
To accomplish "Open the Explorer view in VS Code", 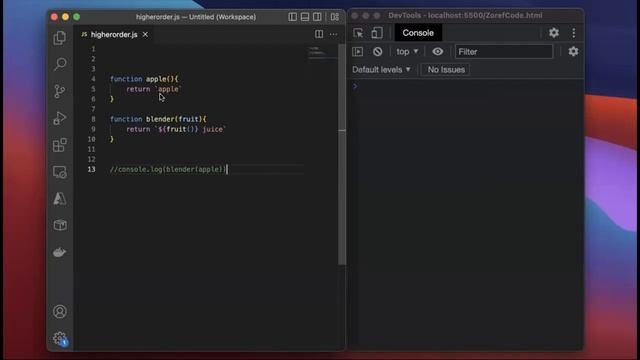I will click(x=60, y=38).
